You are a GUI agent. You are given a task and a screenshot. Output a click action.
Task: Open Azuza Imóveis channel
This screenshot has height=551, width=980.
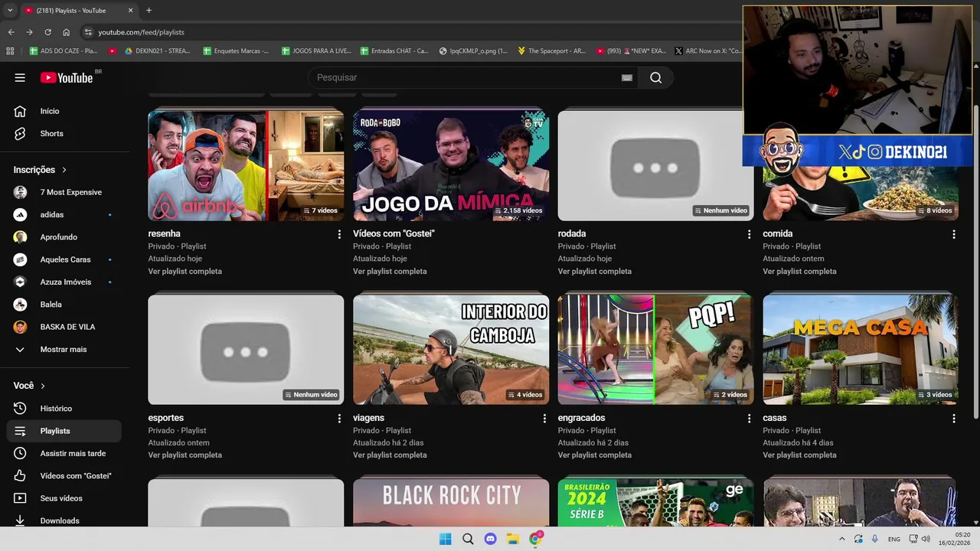64,282
